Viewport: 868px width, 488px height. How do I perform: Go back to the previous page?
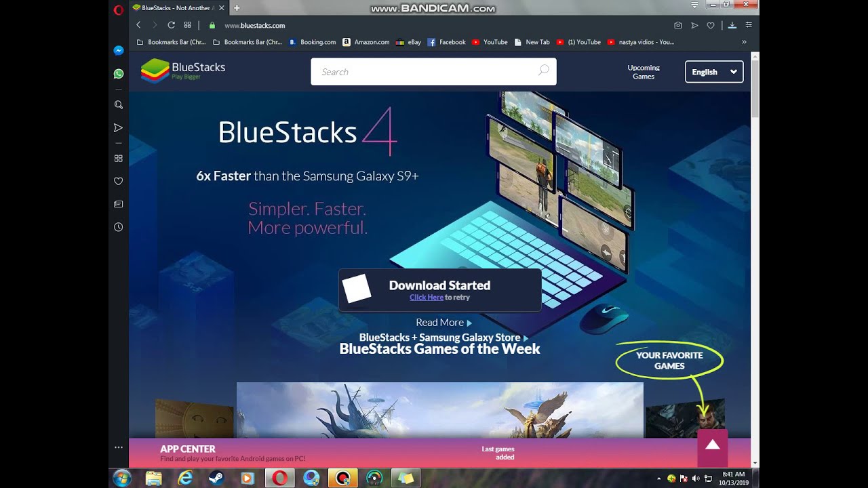138,25
